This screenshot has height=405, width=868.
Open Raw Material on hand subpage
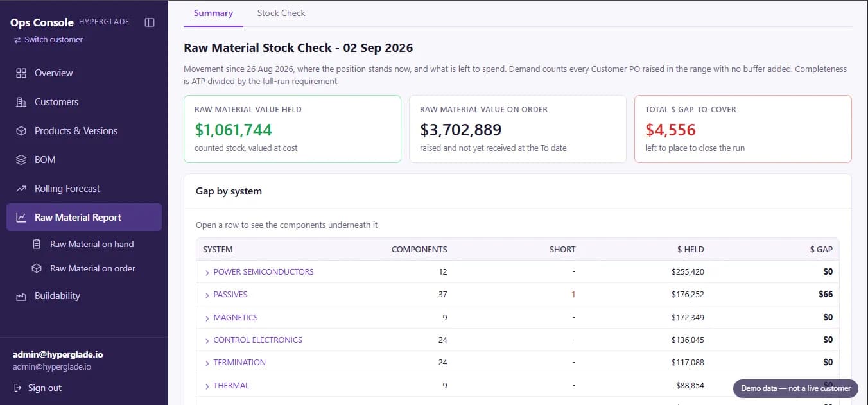point(92,244)
